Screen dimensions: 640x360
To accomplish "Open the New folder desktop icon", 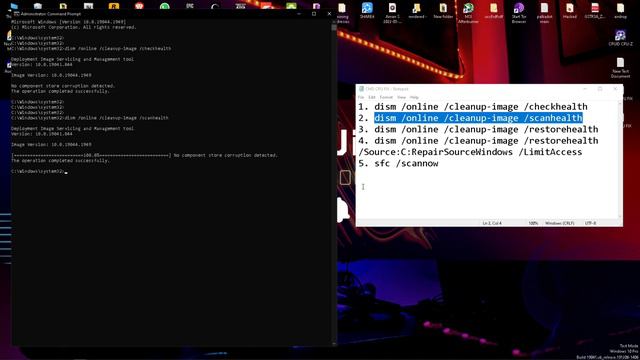I will [443, 11].
